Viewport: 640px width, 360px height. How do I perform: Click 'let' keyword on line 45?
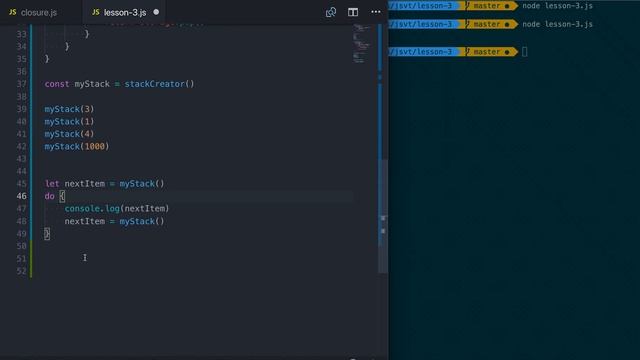pyautogui.click(x=52, y=184)
